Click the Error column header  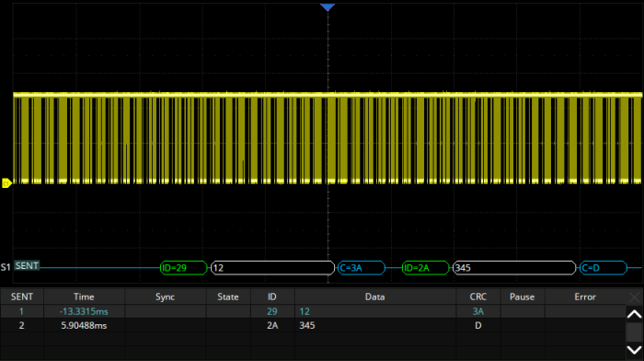pyautogui.click(x=585, y=297)
